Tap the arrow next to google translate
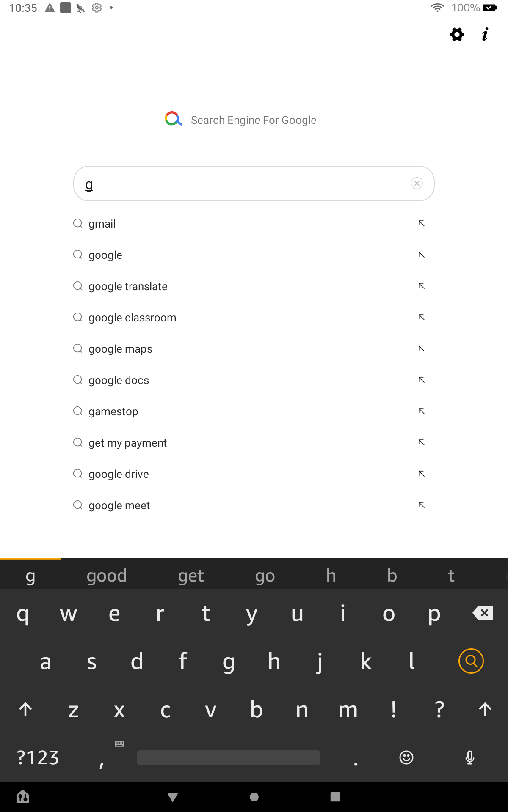The width and height of the screenshot is (508, 812). tap(421, 286)
